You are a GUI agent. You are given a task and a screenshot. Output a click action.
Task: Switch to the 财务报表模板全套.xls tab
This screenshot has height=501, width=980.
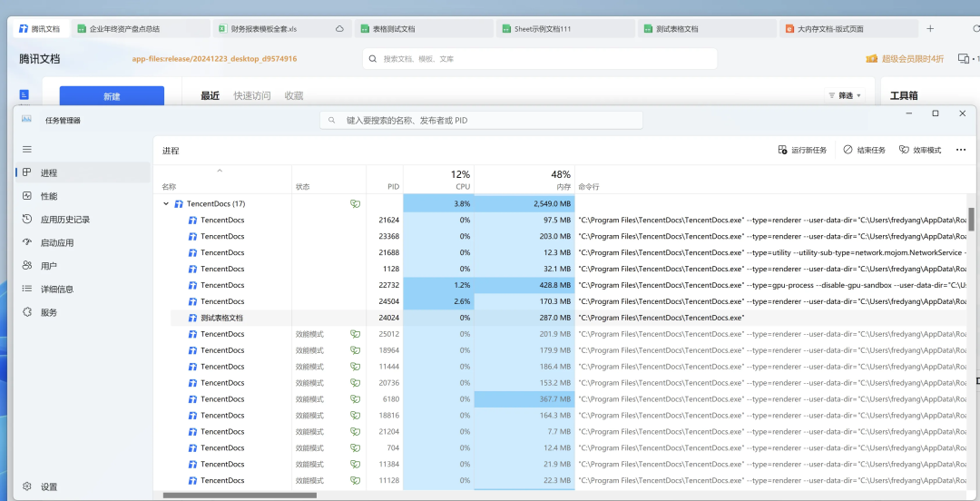coord(281,29)
